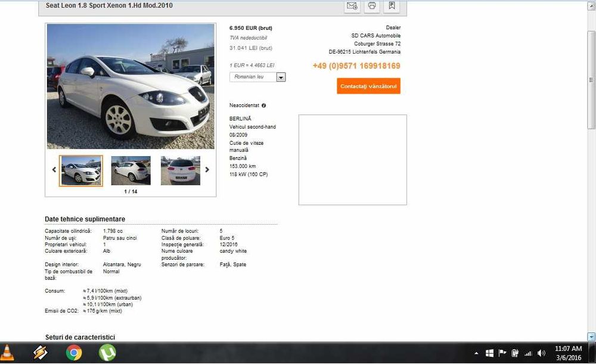Click the Coburger Strasse 72 address
The width and height of the screenshot is (596, 364).
[x=377, y=43]
